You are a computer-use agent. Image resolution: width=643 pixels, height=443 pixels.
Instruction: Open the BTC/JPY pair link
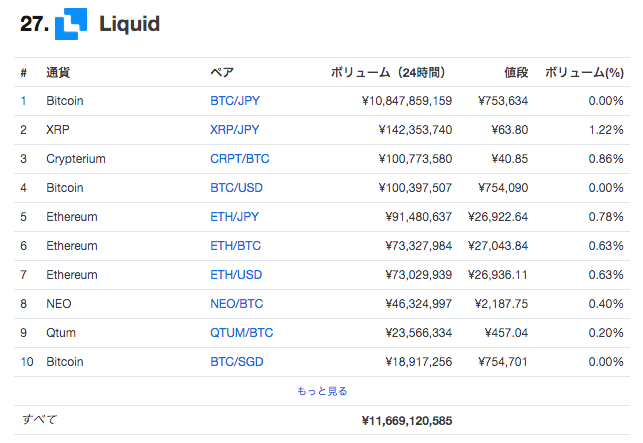click(x=235, y=100)
